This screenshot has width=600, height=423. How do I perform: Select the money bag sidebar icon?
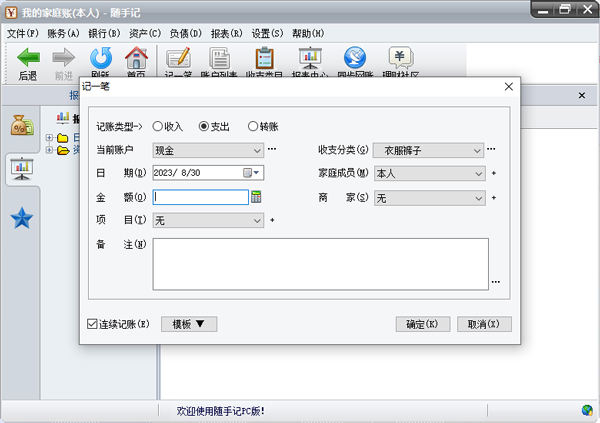pyautogui.click(x=22, y=125)
